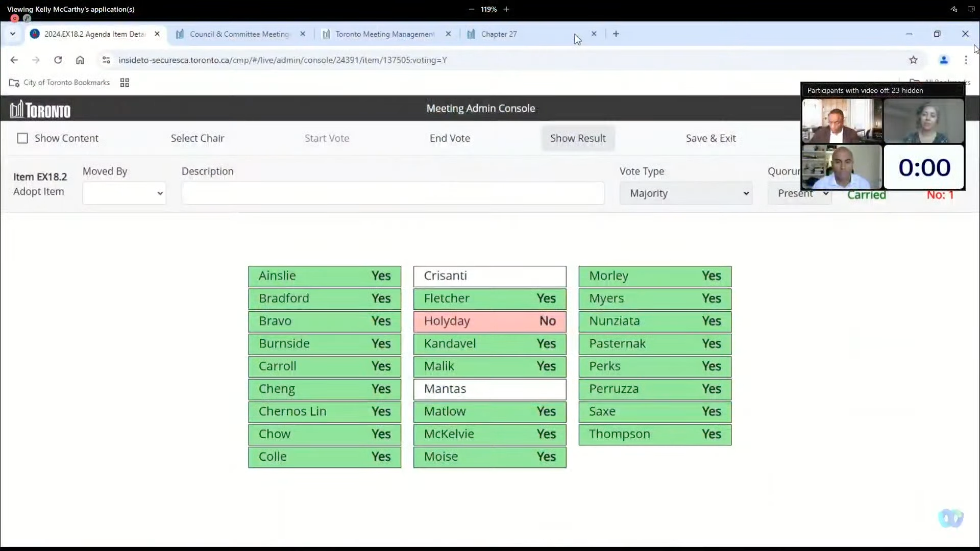Image resolution: width=980 pixels, height=551 pixels.
Task: Open the Quorum Present dropdown
Action: pos(799,193)
